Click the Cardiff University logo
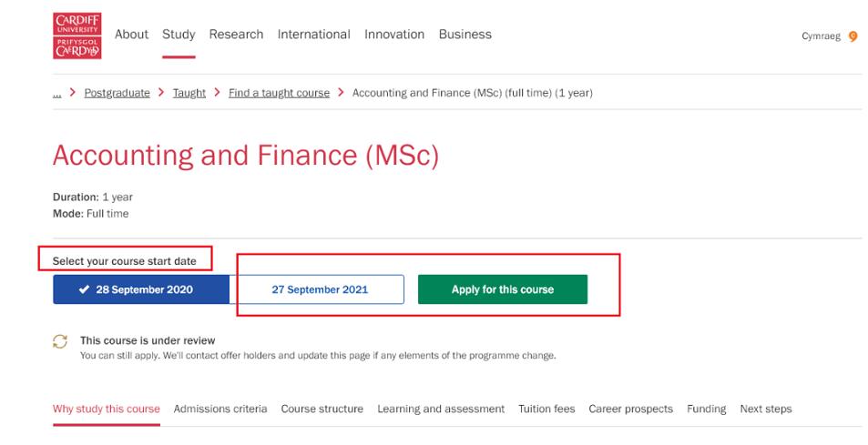The image size is (868, 445). tap(77, 35)
